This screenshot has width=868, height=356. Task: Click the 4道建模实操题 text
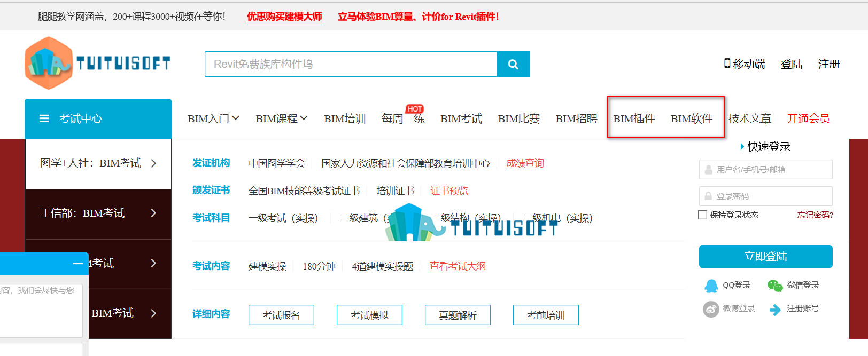click(383, 266)
